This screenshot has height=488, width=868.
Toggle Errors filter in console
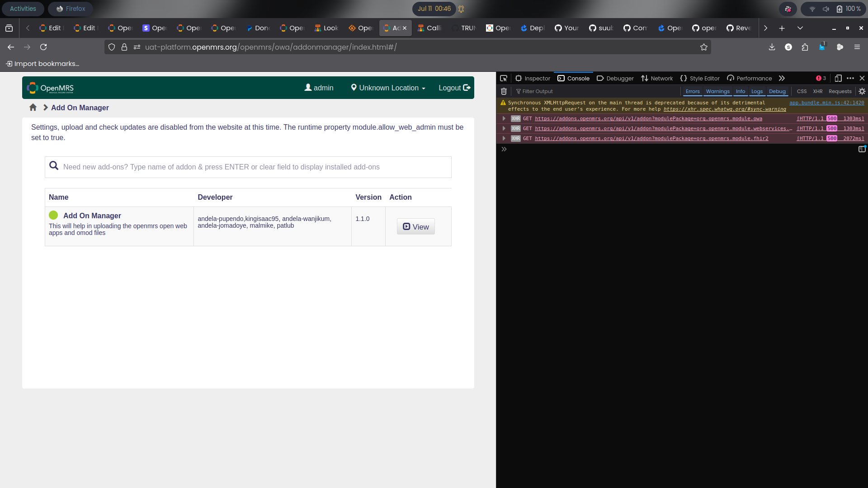(692, 91)
